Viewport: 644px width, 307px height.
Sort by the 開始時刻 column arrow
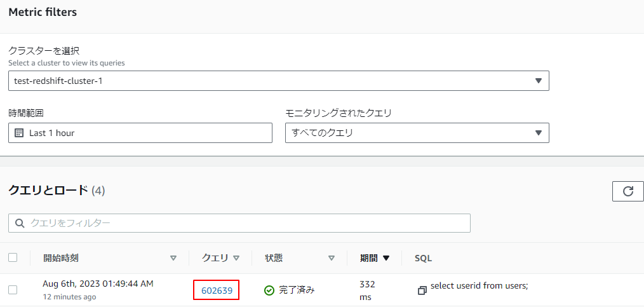[x=173, y=258]
